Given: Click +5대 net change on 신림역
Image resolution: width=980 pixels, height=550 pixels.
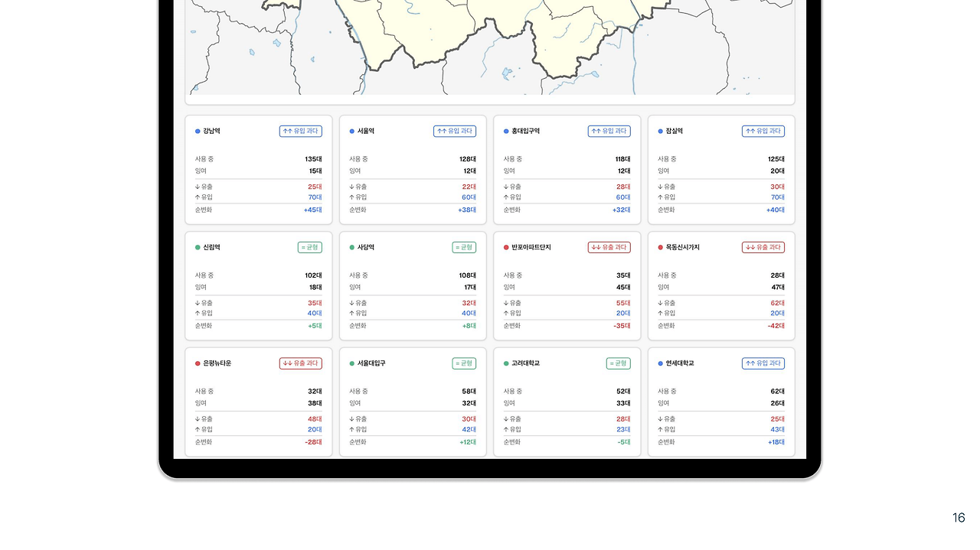Looking at the screenshot, I should (x=315, y=326).
